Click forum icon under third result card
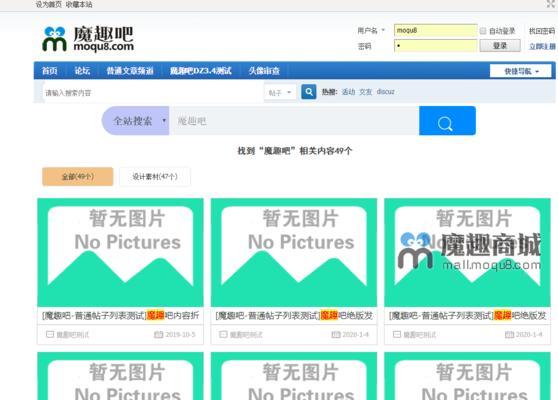Screen dimensions: 558x400 coord(397,335)
